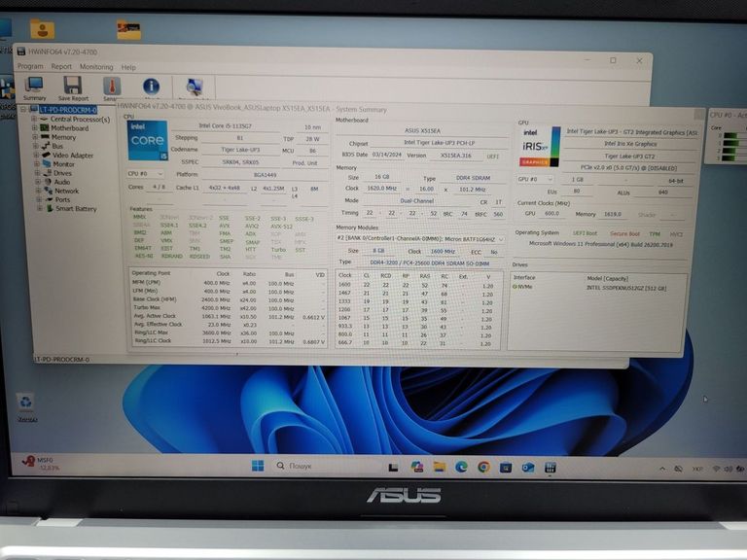
Task: Minimize the HWiNFO64 main window
Action: [x=587, y=60]
